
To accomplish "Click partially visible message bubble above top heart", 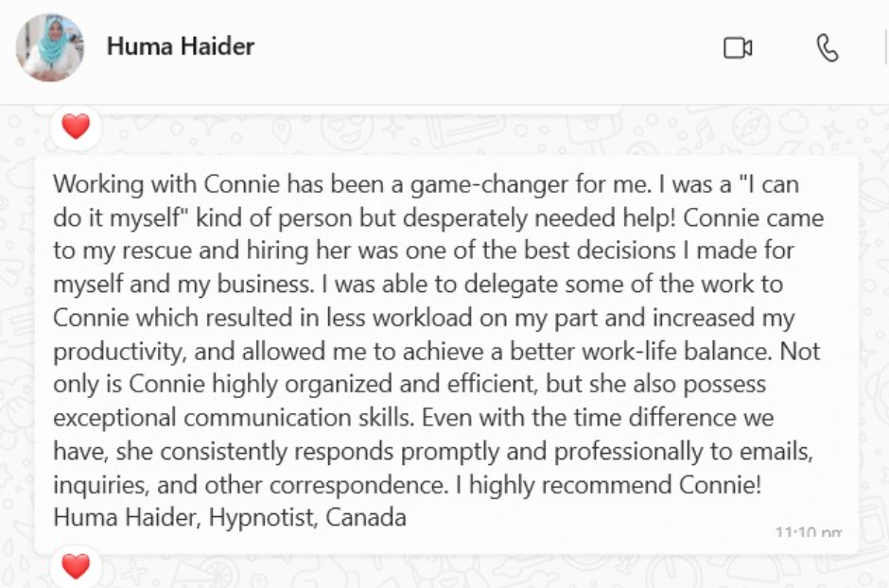I will (x=329, y=109).
